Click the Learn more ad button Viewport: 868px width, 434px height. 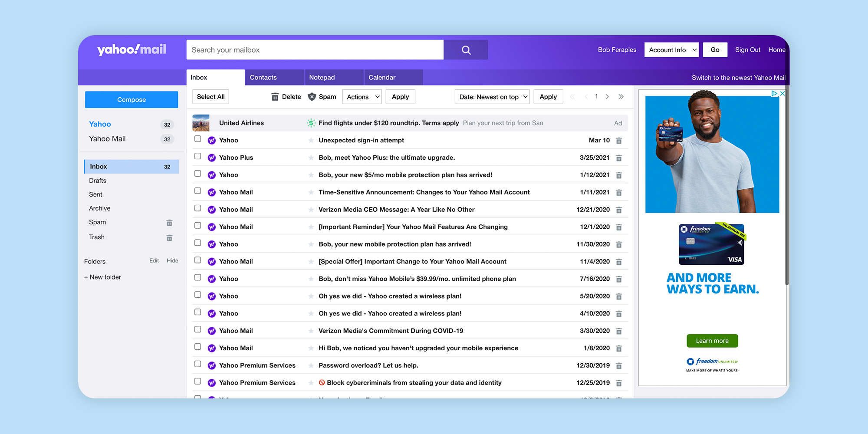pyautogui.click(x=712, y=341)
